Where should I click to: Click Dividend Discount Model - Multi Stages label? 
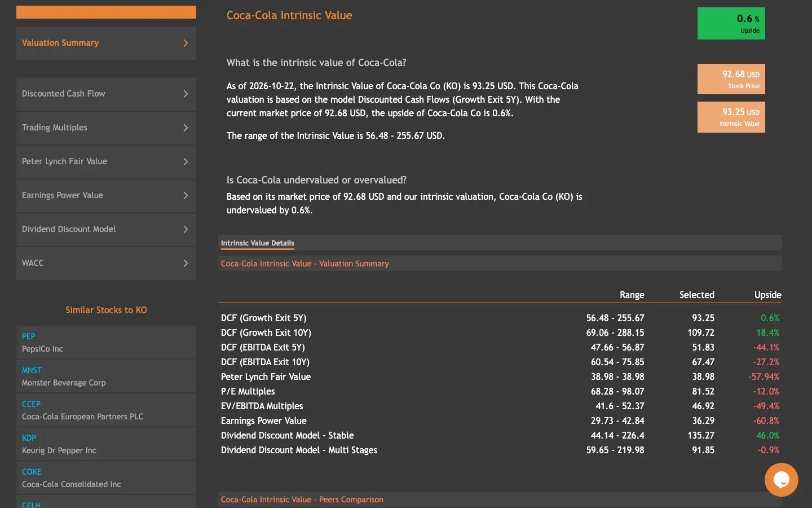point(299,450)
